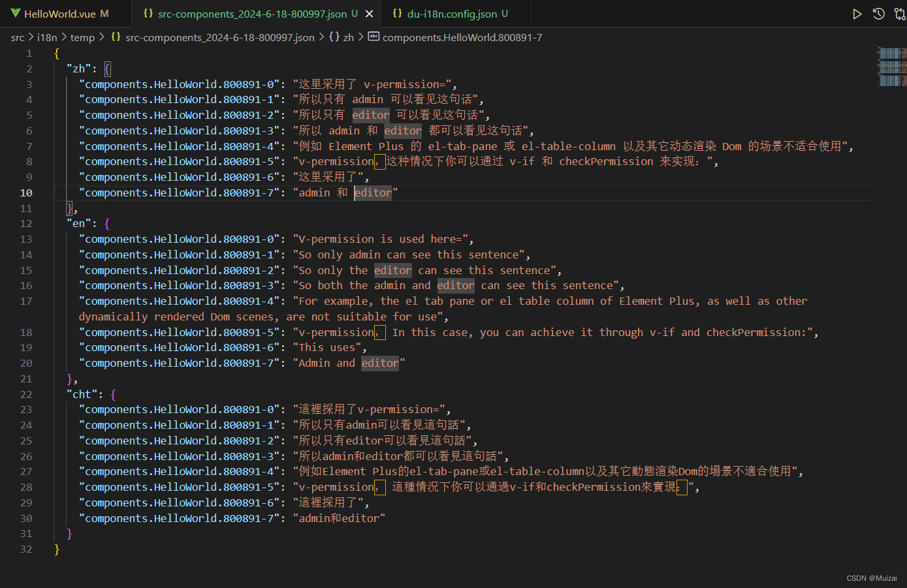This screenshot has height=588, width=907.
Task: Click the text "V-permission is used here="
Action: click(x=380, y=239)
